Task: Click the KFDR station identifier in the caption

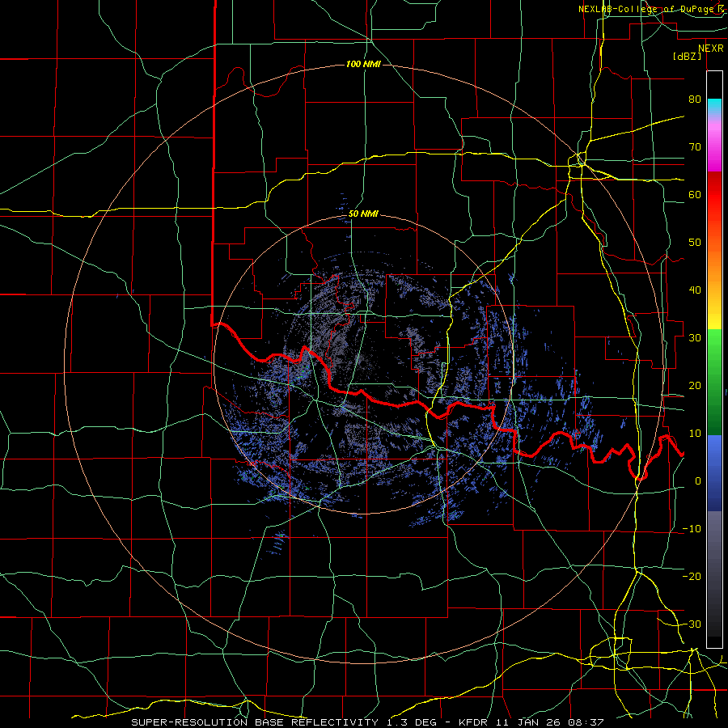Action: 474,722
